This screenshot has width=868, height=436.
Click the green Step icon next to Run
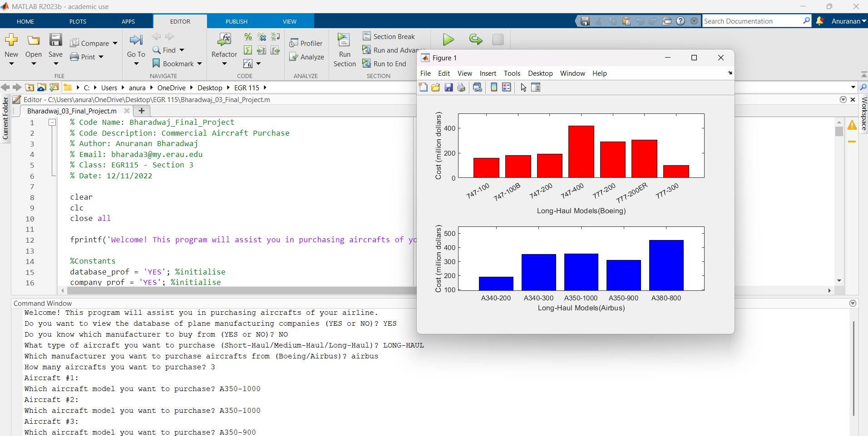(475, 39)
